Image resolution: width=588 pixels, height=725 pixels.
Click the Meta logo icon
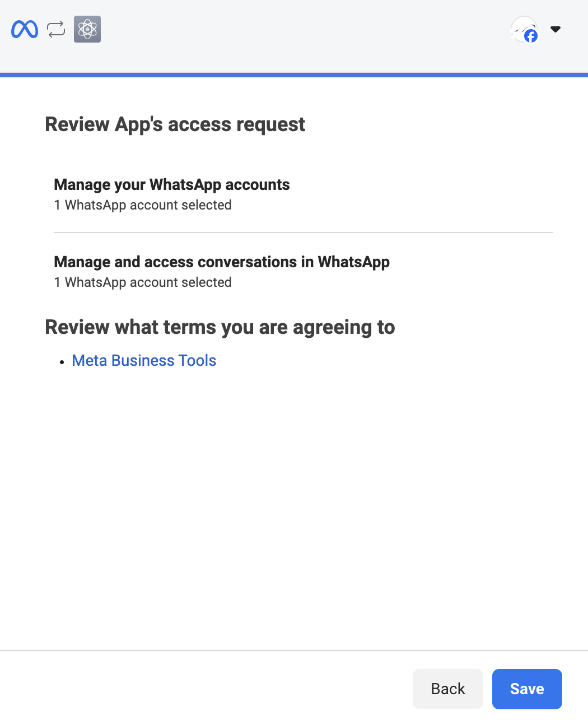click(x=25, y=29)
